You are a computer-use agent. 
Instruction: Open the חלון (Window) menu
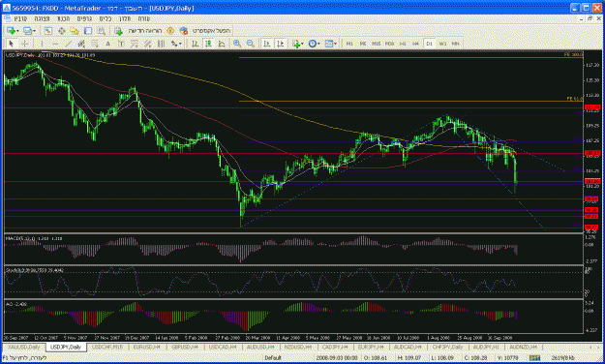(125, 19)
